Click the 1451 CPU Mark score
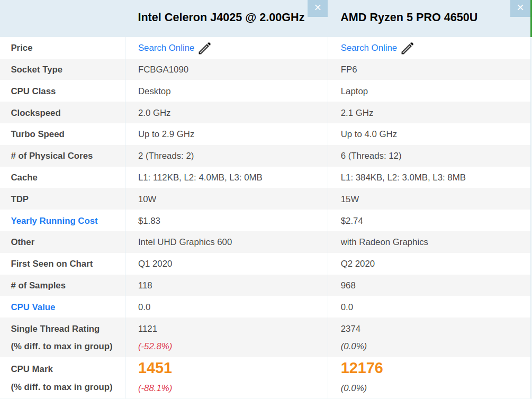This screenshot has width=532, height=399. (155, 368)
